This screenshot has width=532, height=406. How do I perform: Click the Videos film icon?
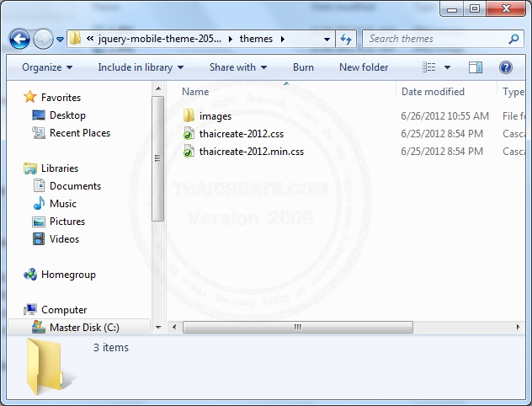[x=39, y=238]
